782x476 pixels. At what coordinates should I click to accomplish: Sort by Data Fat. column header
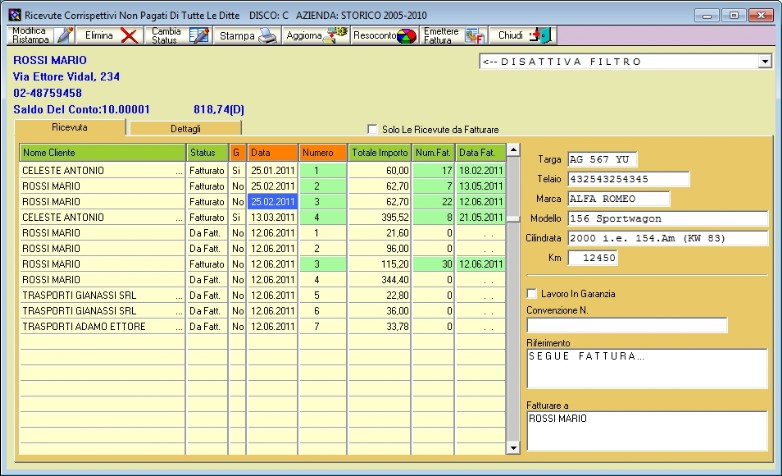(480, 153)
